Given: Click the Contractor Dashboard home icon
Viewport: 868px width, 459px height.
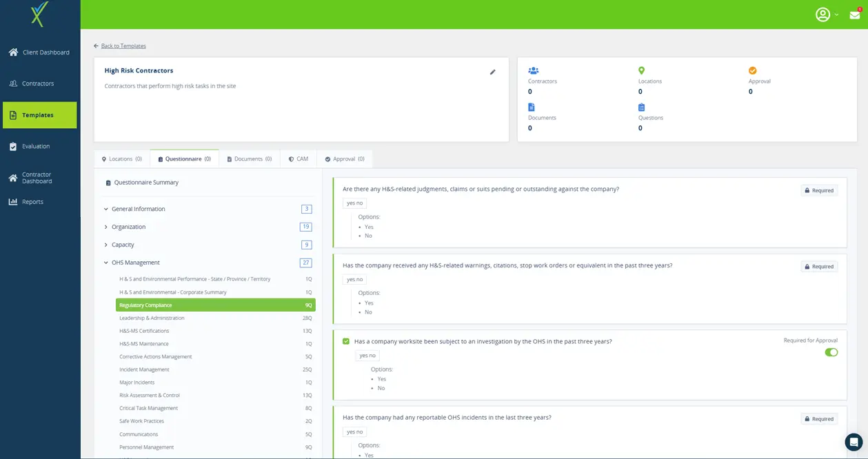Looking at the screenshot, I should (13, 178).
